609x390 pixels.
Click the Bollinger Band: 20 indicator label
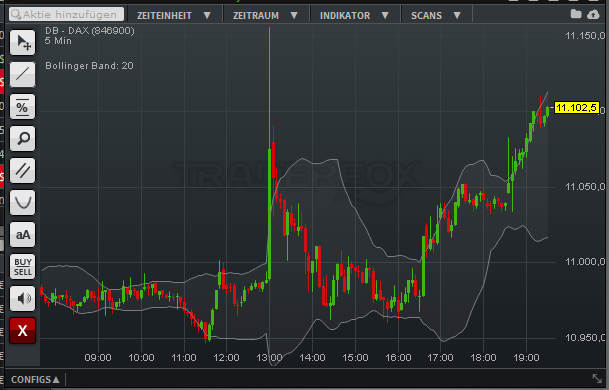[x=89, y=66]
